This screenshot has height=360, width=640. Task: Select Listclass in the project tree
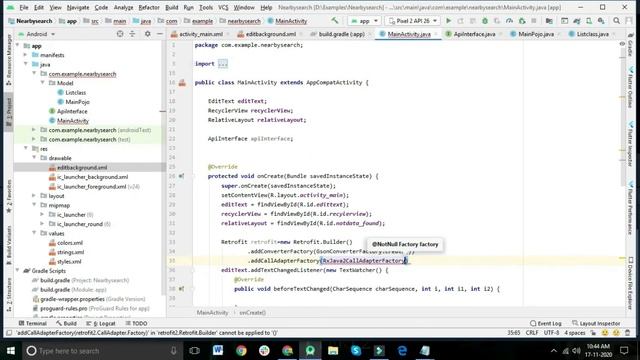[x=76, y=92]
